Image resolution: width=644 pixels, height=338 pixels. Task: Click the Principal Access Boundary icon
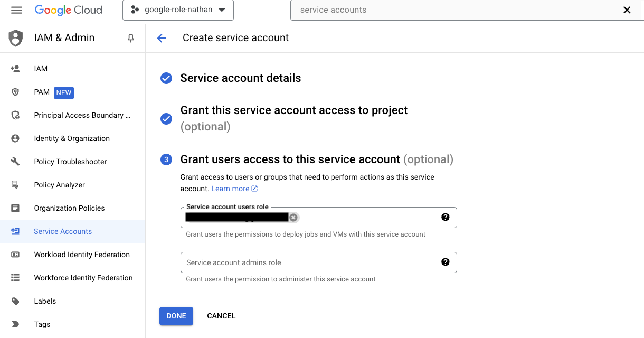tap(15, 115)
